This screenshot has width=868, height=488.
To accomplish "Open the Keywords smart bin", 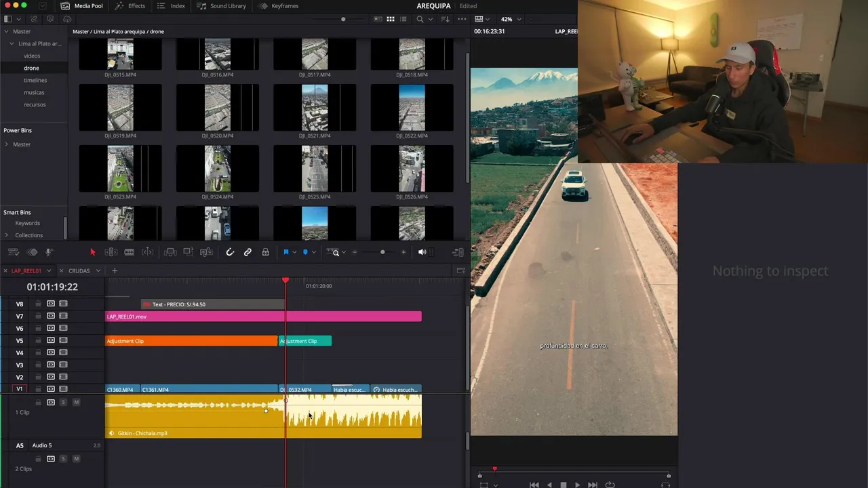I will coord(27,223).
